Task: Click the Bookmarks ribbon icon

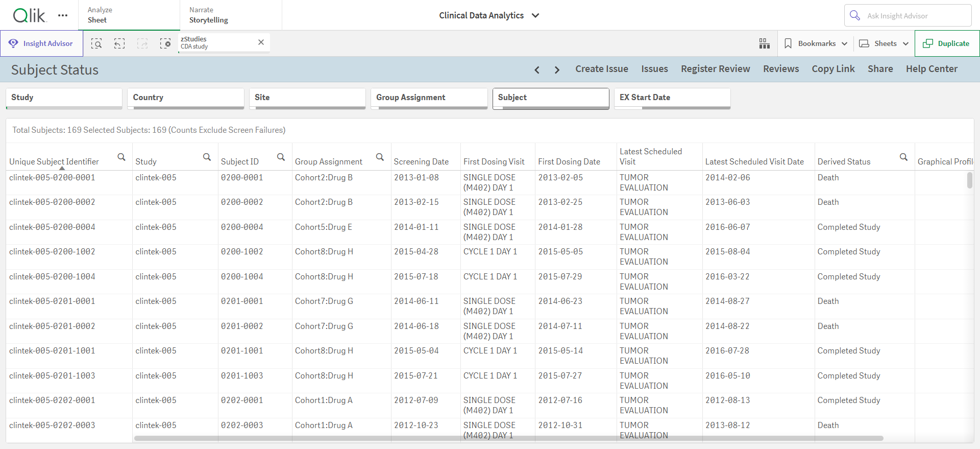Action: (788, 43)
